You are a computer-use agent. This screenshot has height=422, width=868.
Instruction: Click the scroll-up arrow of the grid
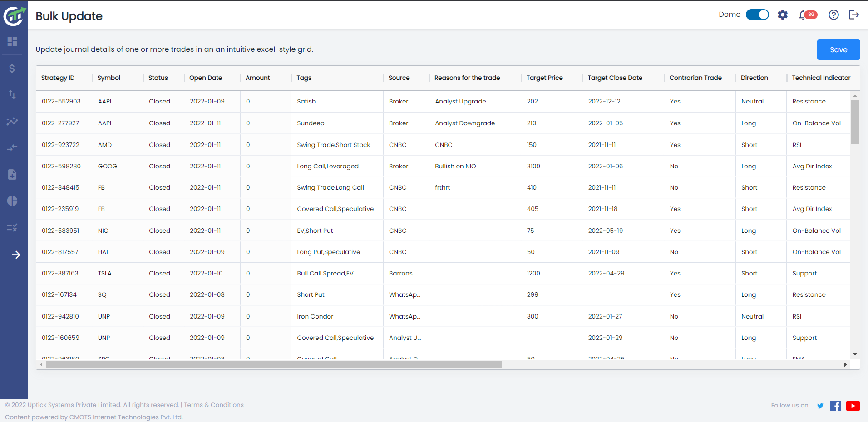click(x=855, y=96)
